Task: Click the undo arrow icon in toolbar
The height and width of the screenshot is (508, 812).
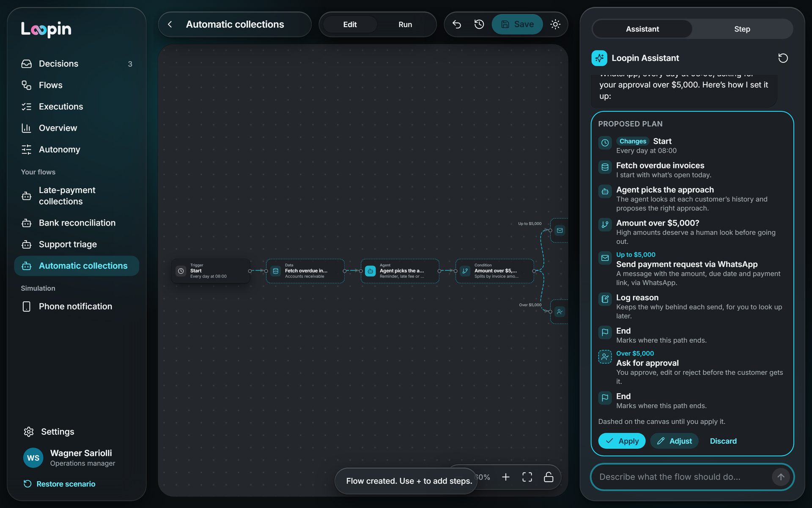Action: coord(456,25)
